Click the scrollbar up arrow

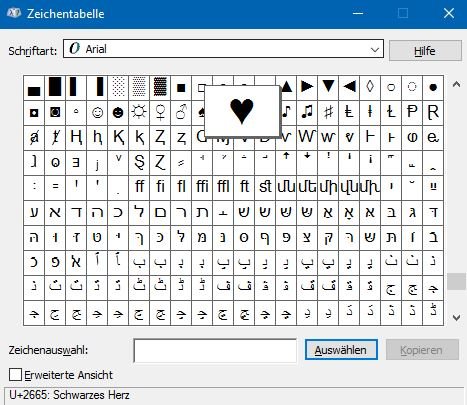[x=456, y=84]
